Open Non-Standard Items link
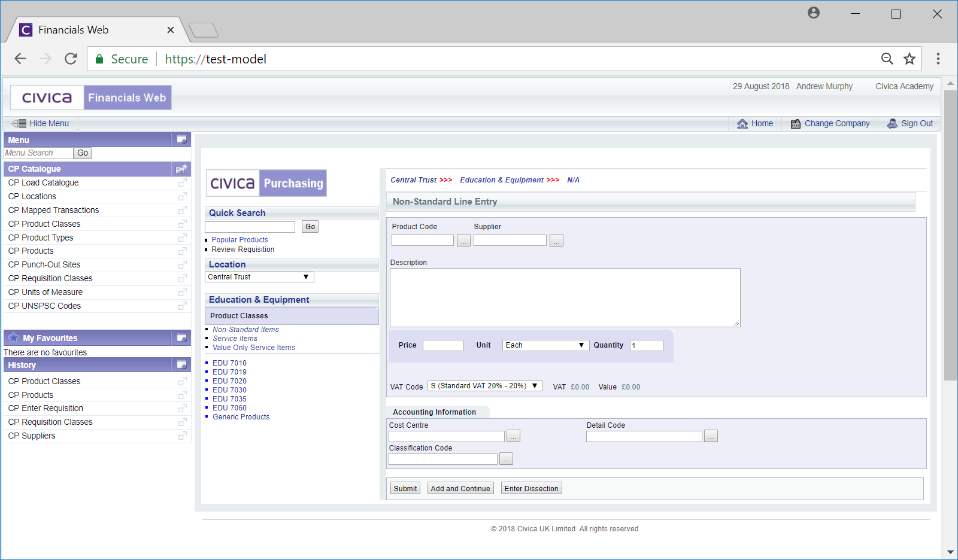 (x=245, y=330)
